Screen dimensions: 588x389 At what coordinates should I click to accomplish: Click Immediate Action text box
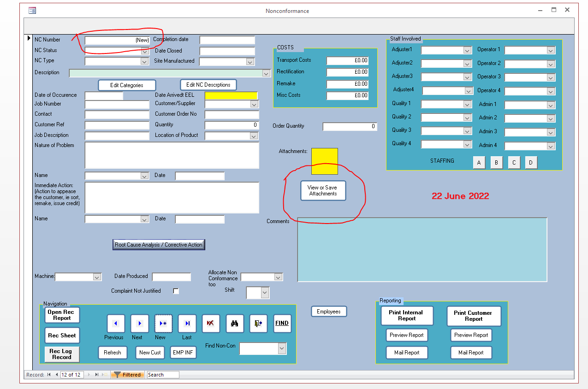click(x=172, y=198)
